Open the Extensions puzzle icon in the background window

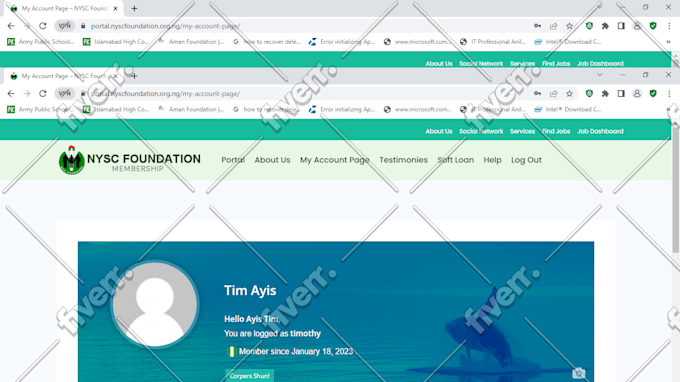(x=605, y=26)
